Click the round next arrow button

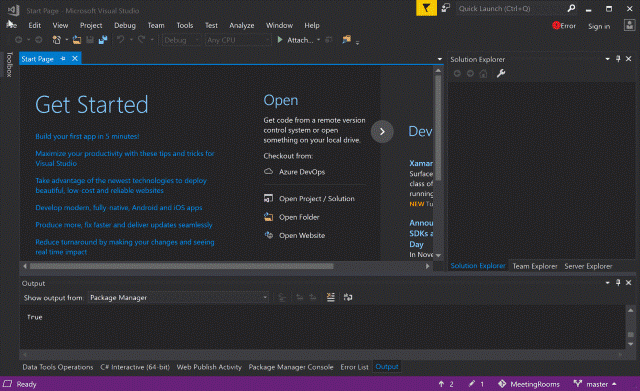click(382, 131)
